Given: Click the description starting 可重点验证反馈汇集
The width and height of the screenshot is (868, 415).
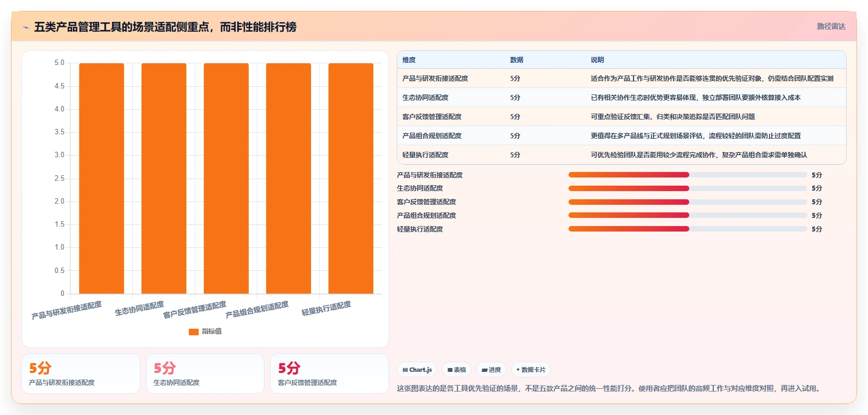Looking at the screenshot, I should coord(672,117).
